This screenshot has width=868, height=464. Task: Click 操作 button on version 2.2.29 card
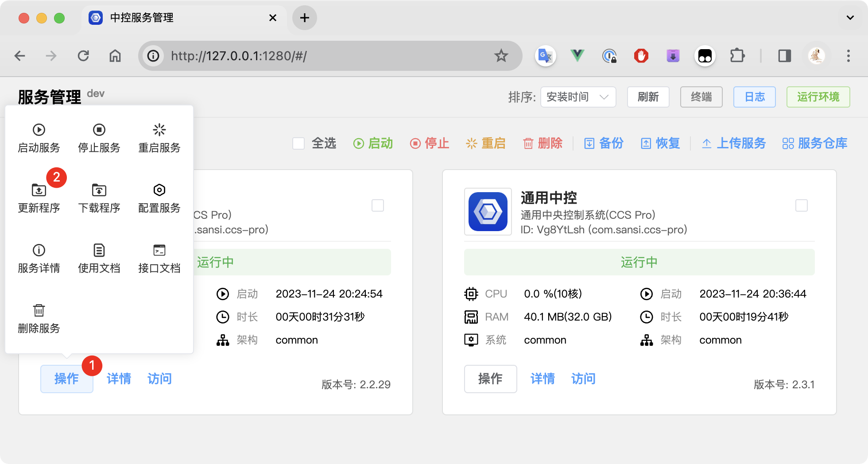[67, 379]
